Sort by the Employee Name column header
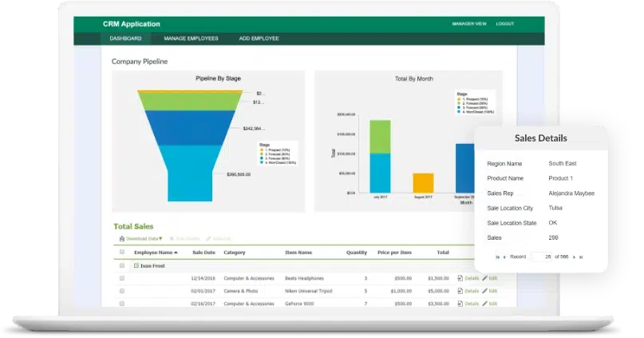Viewport: 644px width, 338px height. point(155,253)
